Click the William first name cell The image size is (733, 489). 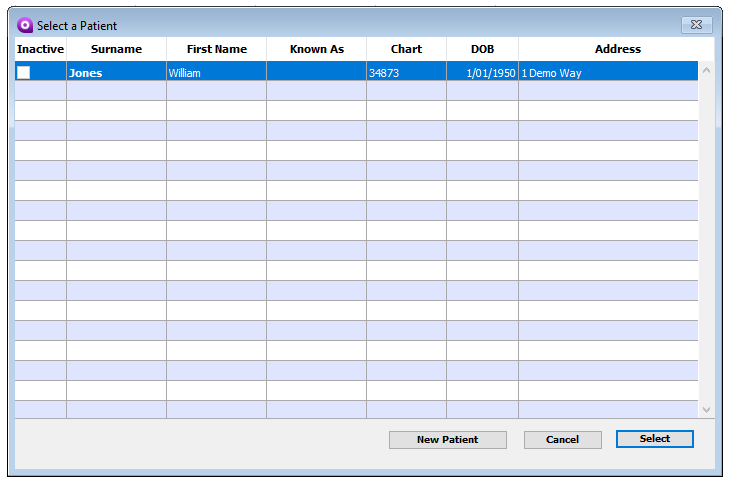pos(184,73)
